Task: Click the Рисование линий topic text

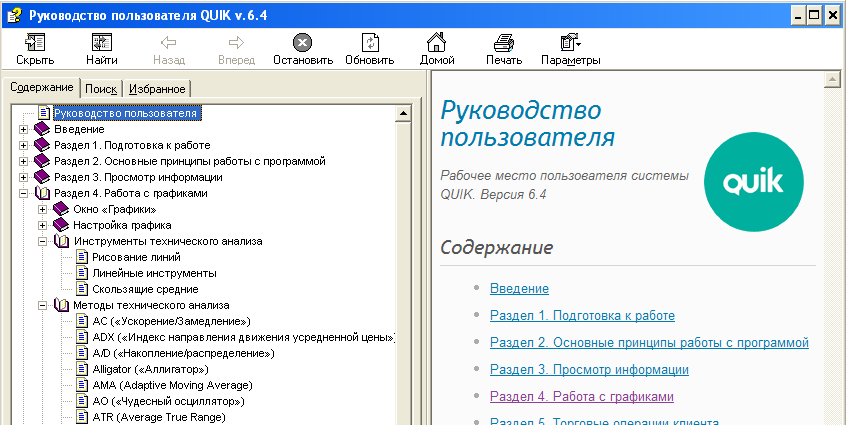Action: [x=137, y=257]
